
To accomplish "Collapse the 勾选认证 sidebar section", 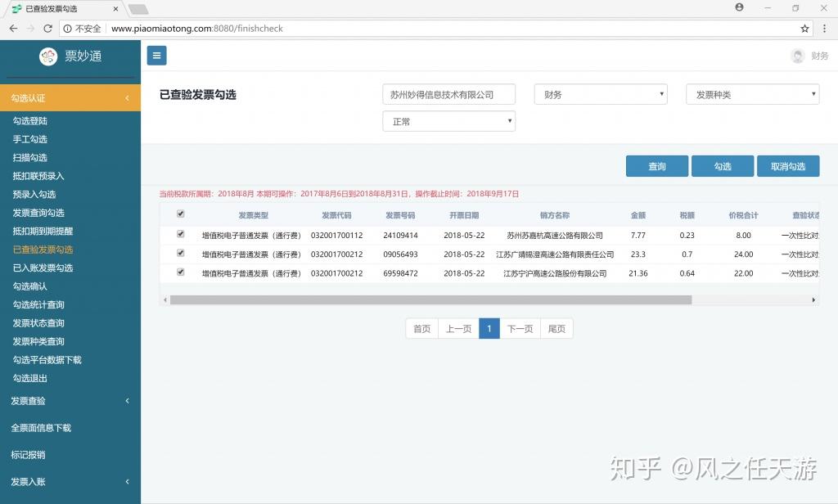I will (70, 98).
